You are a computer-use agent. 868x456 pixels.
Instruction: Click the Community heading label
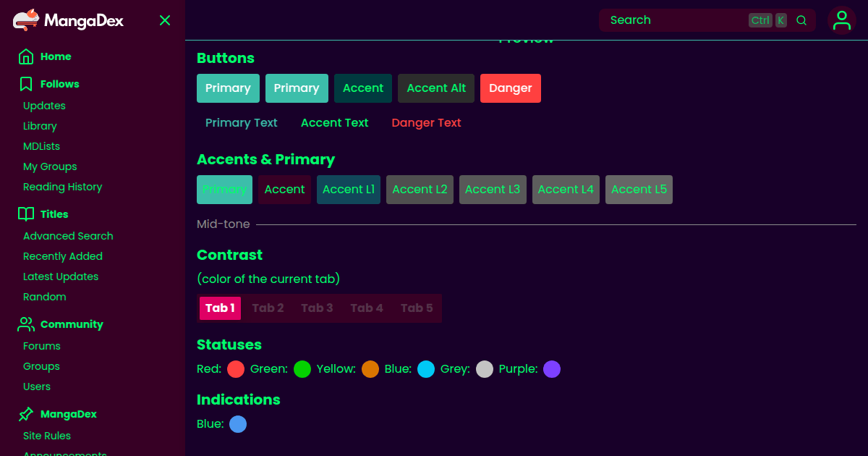(x=72, y=324)
